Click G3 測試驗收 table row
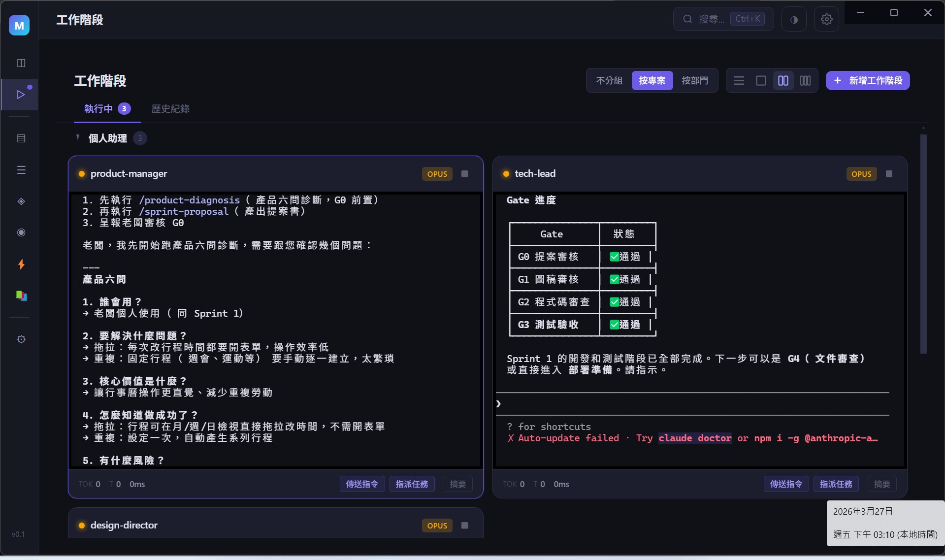Screen dimensions: 945x560 click(x=583, y=325)
